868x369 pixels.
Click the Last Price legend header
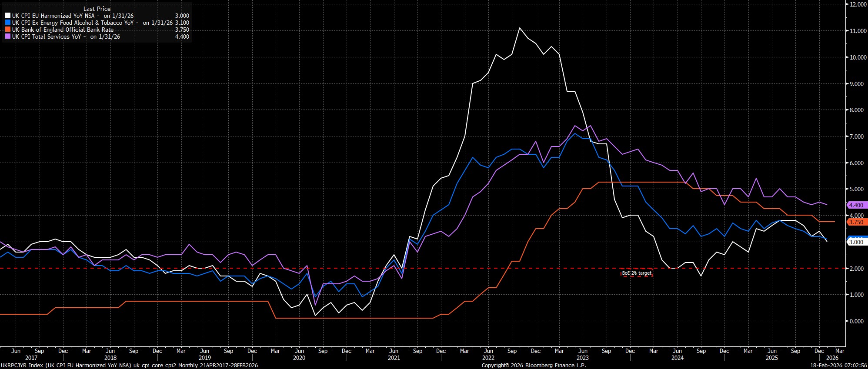(97, 9)
